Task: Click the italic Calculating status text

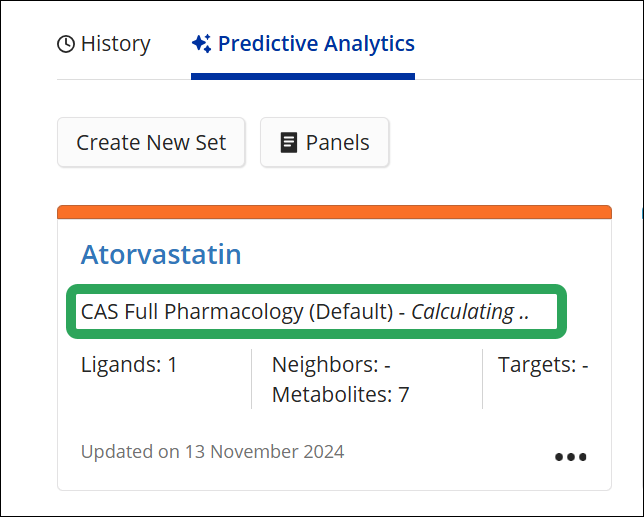Action: [469, 312]
